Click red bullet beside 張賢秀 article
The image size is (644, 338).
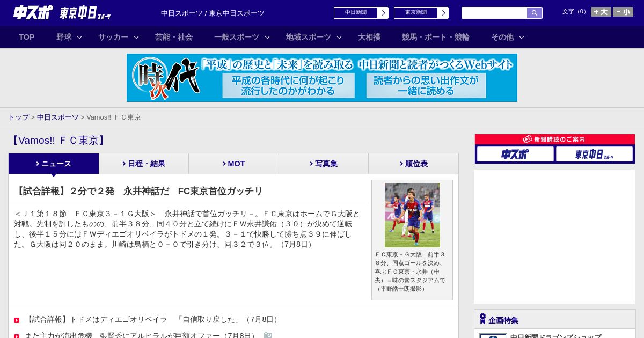[x=17, y=336]
